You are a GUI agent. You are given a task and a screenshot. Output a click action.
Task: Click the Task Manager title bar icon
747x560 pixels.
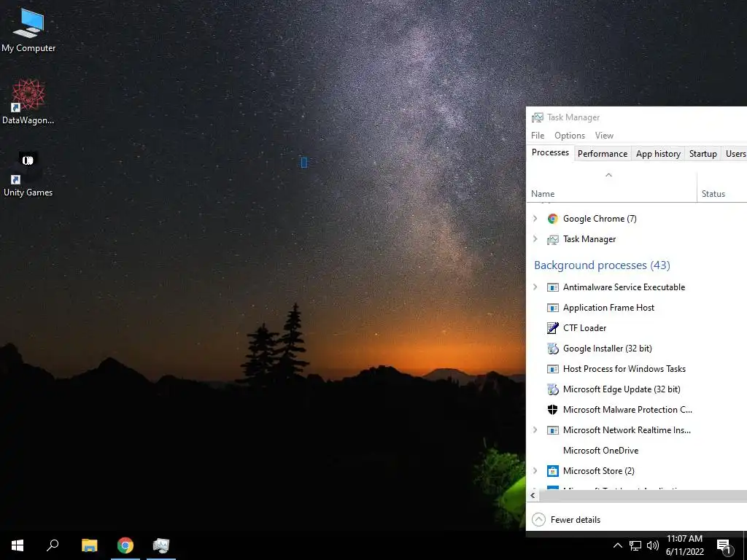coord(538,117)
